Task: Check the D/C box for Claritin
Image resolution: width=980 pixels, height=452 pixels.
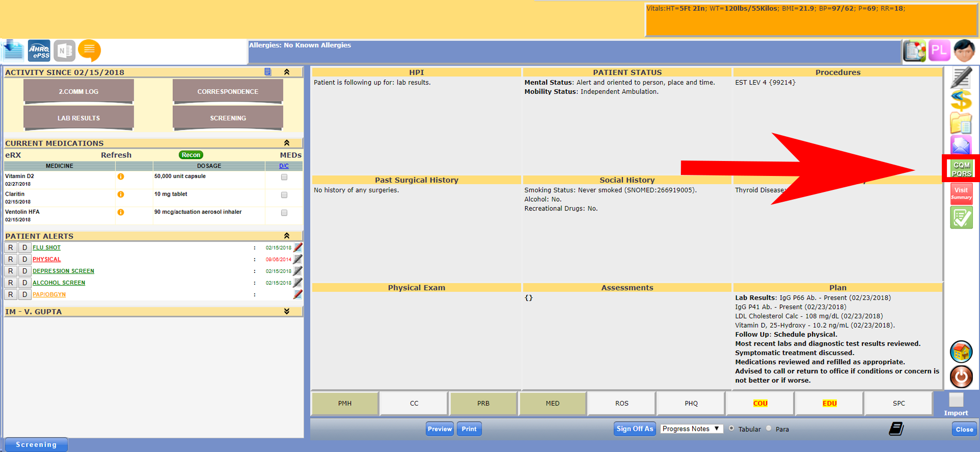Action: tap(284, 195)
